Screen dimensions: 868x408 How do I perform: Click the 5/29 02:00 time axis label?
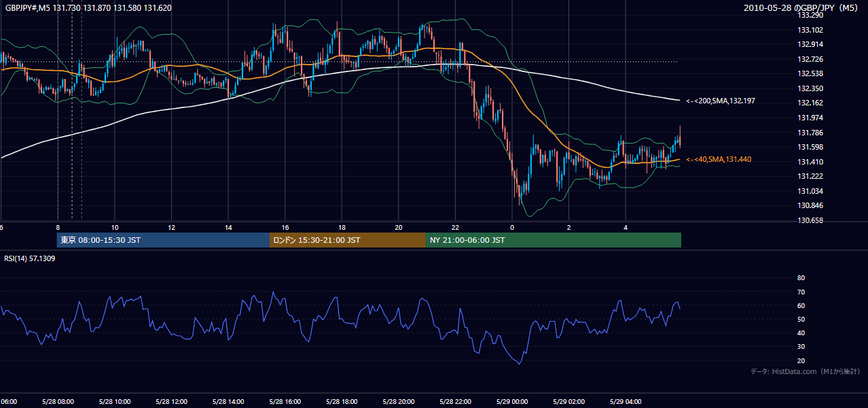568,401
